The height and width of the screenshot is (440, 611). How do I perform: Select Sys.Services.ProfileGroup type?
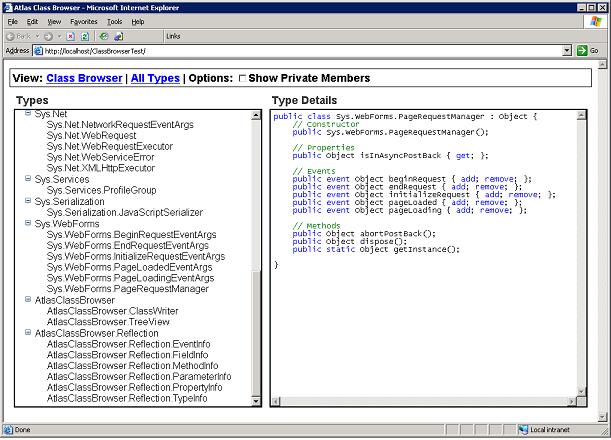pyautogui.click(x=101, y=190)
